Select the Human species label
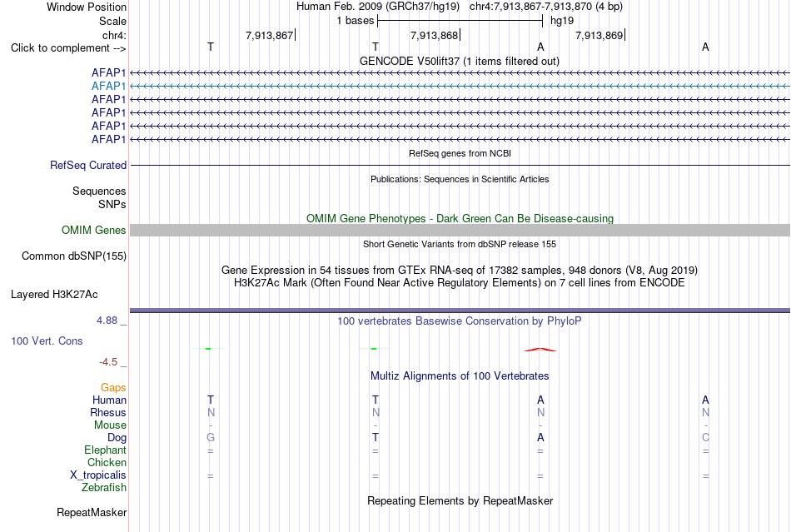Image resolution: width=791 pixels, height=532 pixels. pyautogui.click(x=109, y=400)
